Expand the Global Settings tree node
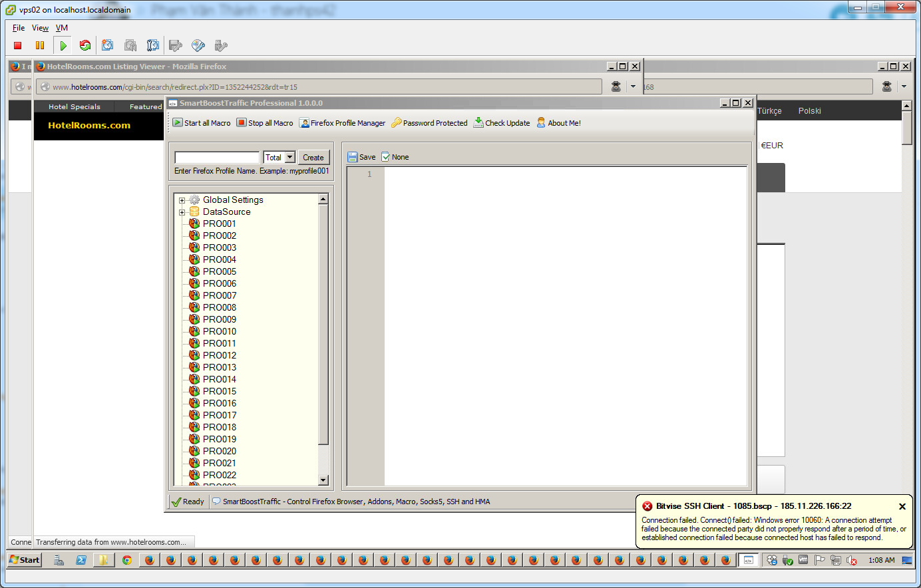This screenshot has width=921, height=588. pyautogui.click(x=182, y=200)
